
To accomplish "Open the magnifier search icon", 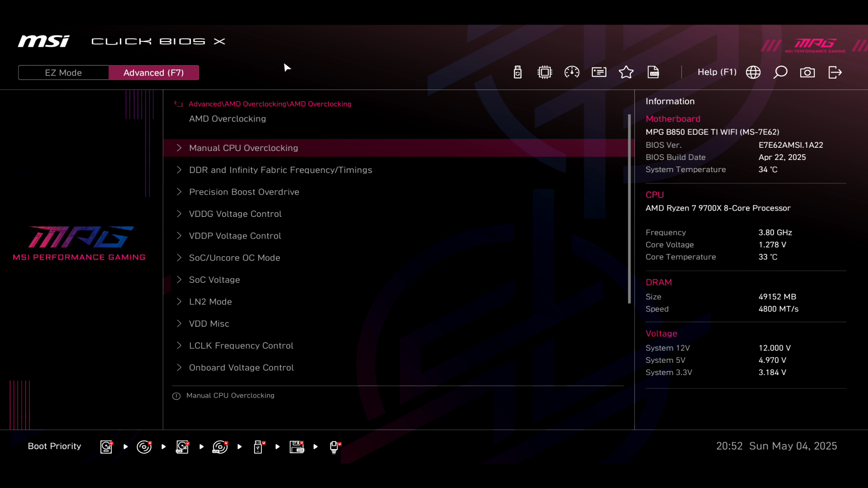I will pyautogui.click(x=780, y=72).
